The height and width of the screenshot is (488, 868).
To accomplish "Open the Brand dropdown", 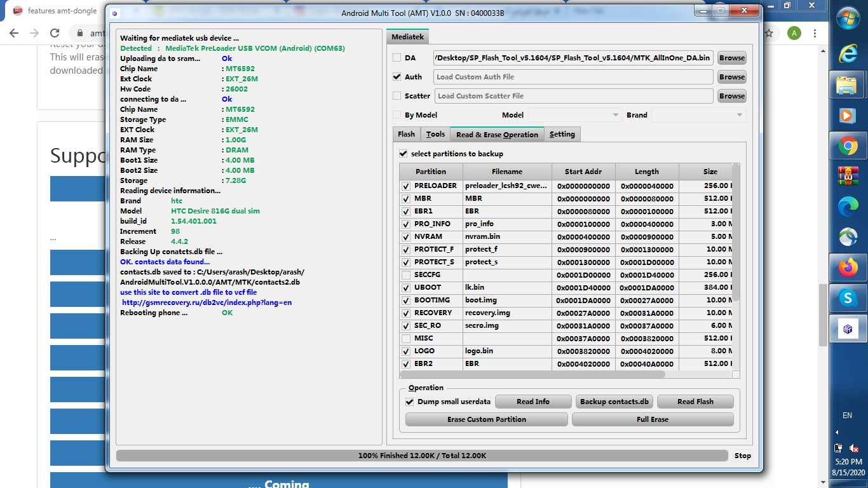I will tap(699, 115).
